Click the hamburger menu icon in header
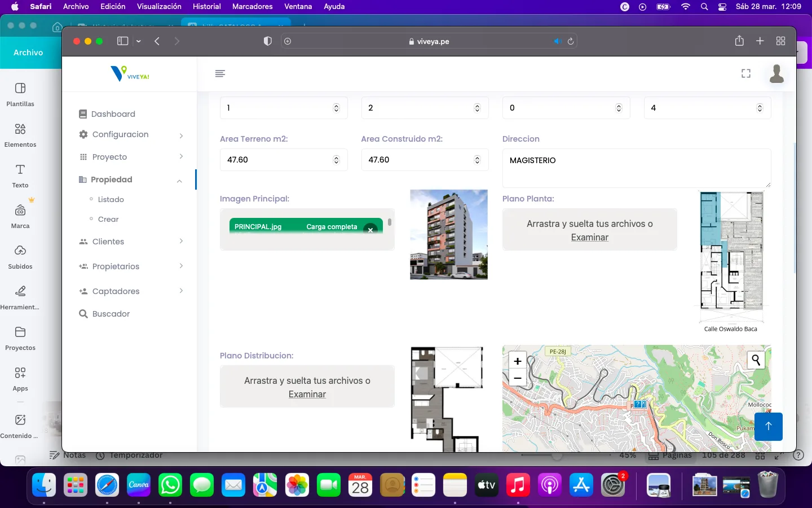812x508 pixels. coord(220,73)
